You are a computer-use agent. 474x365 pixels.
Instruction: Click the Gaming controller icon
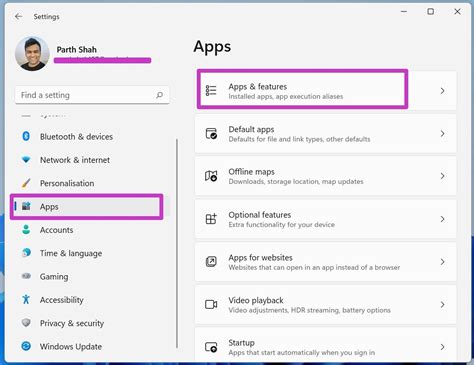26,276
